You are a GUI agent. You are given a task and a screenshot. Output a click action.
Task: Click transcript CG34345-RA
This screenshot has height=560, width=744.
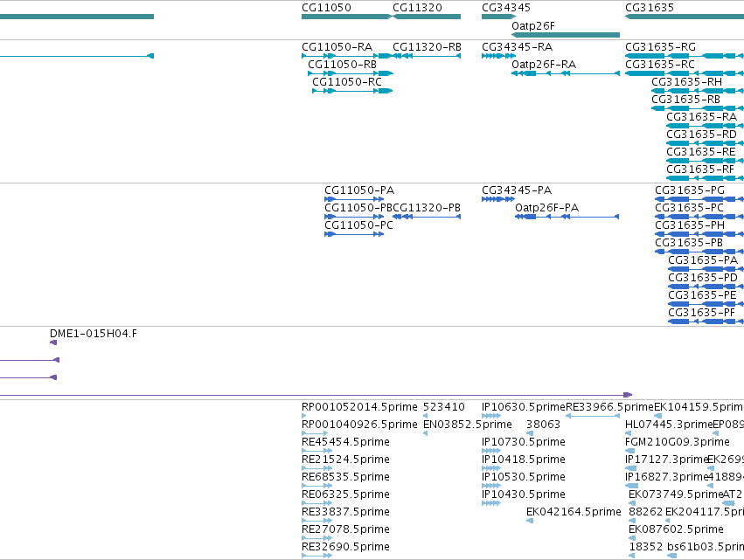498,56
